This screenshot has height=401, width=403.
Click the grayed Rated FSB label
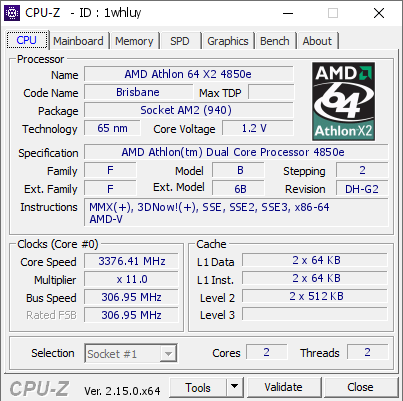point(51,315)
